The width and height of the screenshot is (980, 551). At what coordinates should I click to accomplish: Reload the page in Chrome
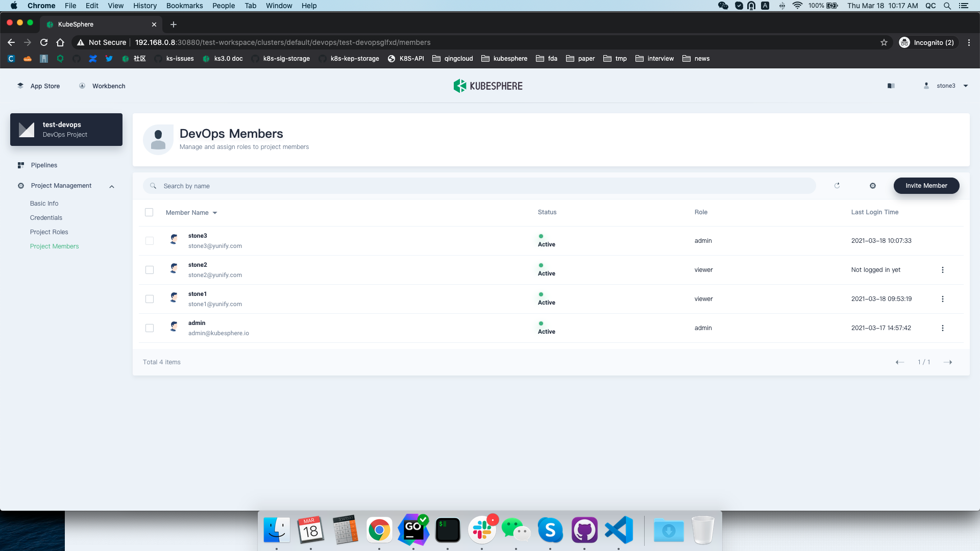[44, 42]
